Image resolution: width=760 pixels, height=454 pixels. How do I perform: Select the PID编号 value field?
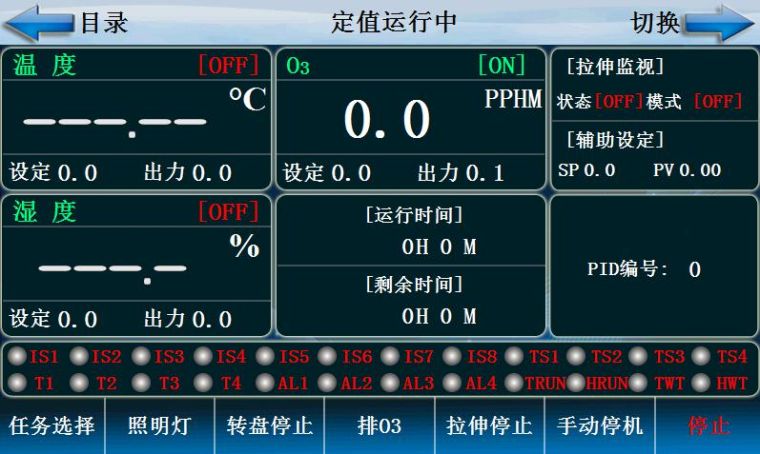tap(694, 270)
